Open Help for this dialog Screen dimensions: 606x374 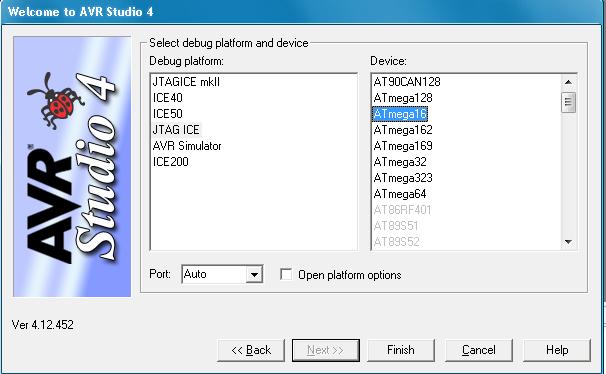pyautogui.click(x=557, y=350)
